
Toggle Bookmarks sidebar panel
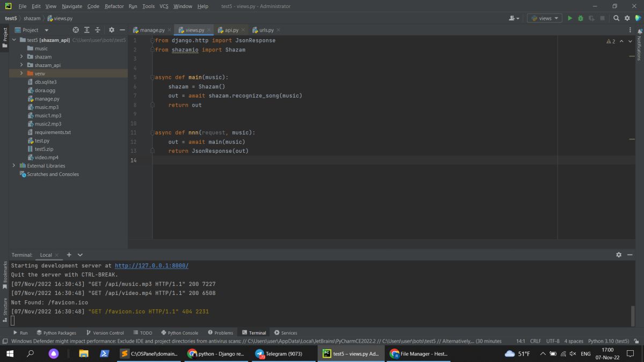tap(5, 275)
